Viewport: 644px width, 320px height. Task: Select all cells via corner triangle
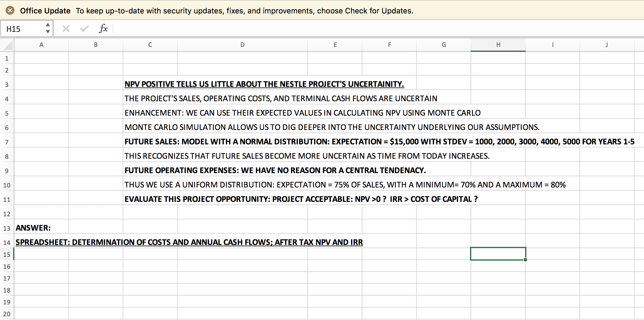pyautogui.click(x=8, y=45)
